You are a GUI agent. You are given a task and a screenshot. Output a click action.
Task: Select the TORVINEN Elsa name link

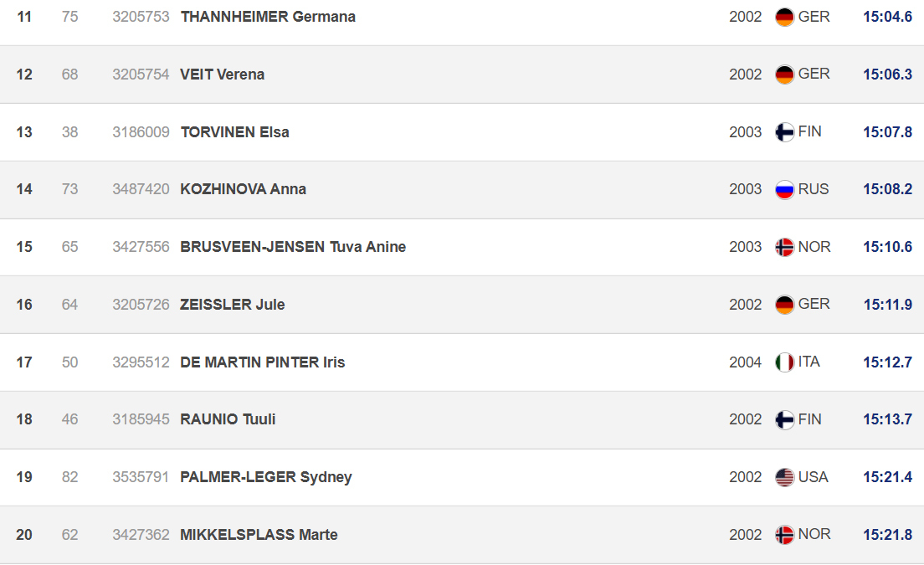click(234, 132)
